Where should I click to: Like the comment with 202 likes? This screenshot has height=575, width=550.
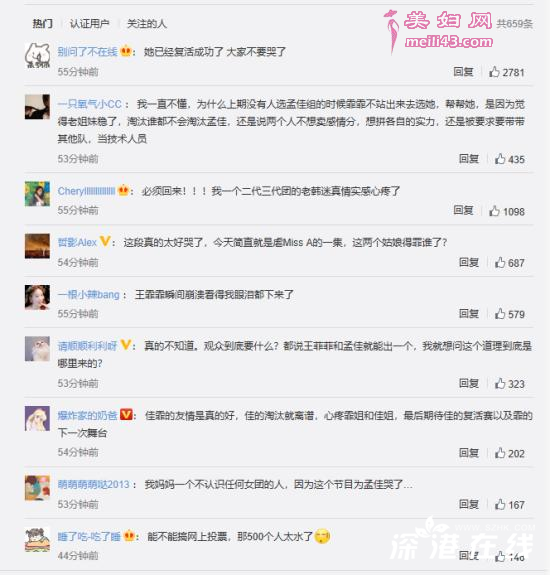tap(500, 453)
